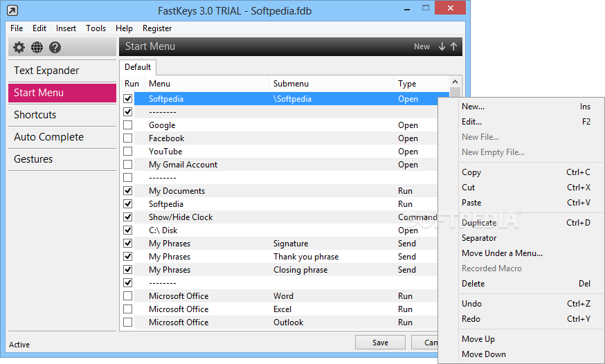Uncheck the C:\ Disk Run checkbox
This screenshot has height=364, width=605.
127,230
